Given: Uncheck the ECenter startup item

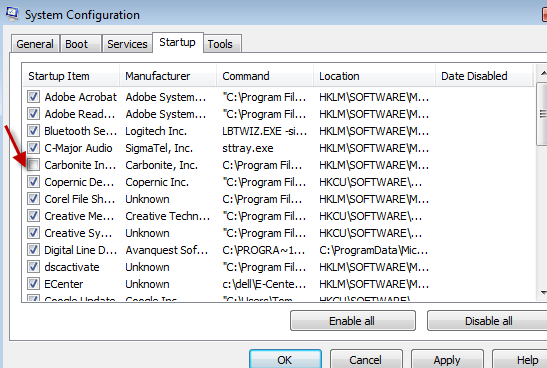Looking at the screenshot, I should pyautogui.click(x=33, y=284).
